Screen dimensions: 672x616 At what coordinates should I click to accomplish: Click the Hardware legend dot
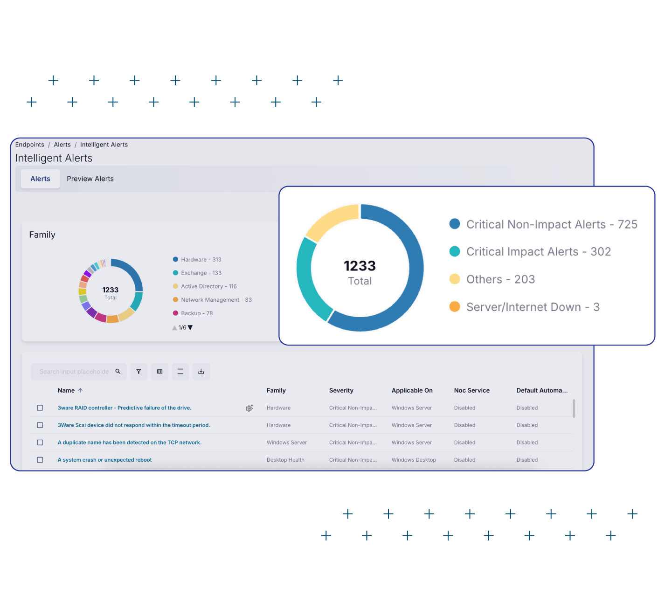point(176,259)
